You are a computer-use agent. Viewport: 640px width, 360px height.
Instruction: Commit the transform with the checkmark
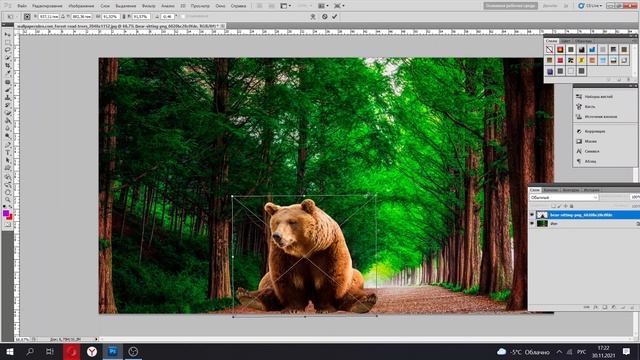[x=335, y=17]
